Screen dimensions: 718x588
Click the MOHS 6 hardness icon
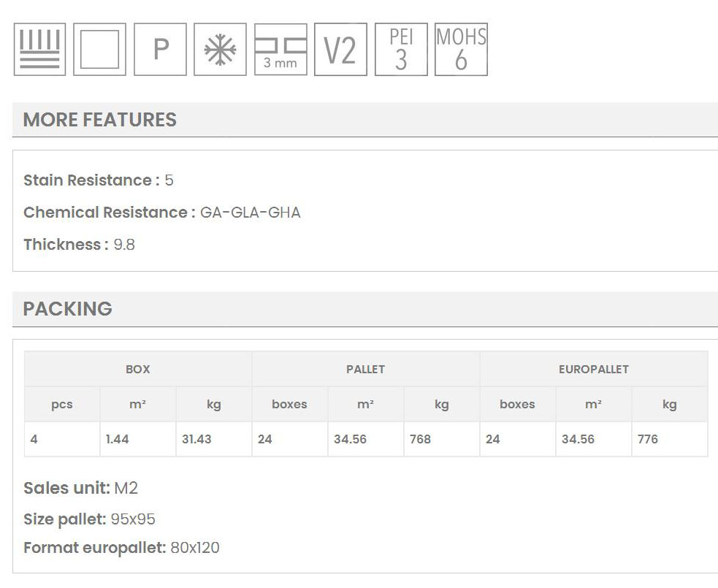[x=461, y=50]
